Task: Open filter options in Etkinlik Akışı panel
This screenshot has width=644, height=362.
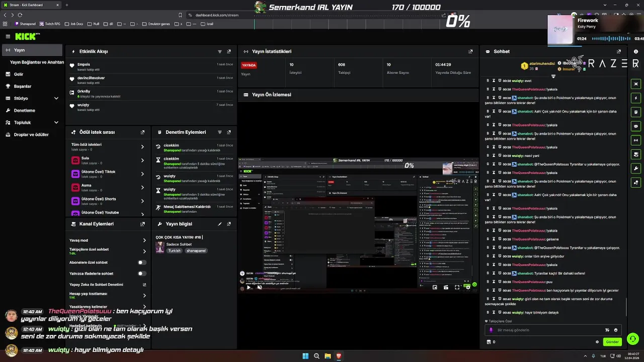Action: pyautogui.click(x=220, y=51)
